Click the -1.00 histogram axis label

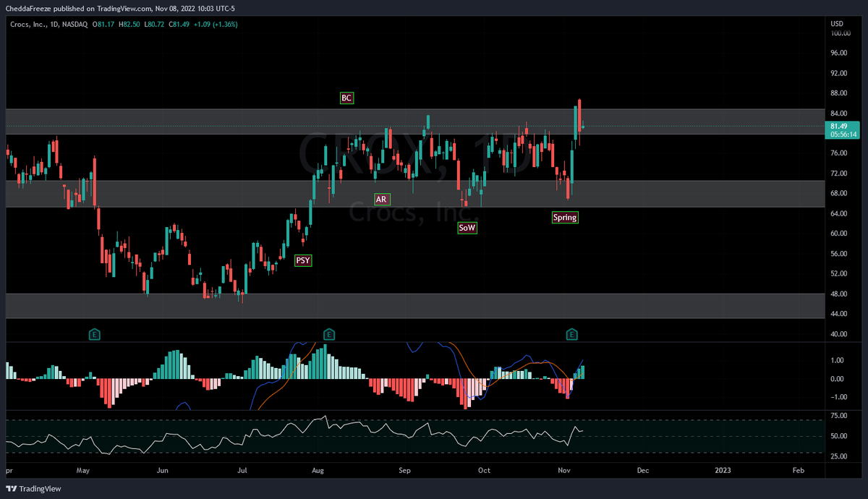tap(837, 397)
